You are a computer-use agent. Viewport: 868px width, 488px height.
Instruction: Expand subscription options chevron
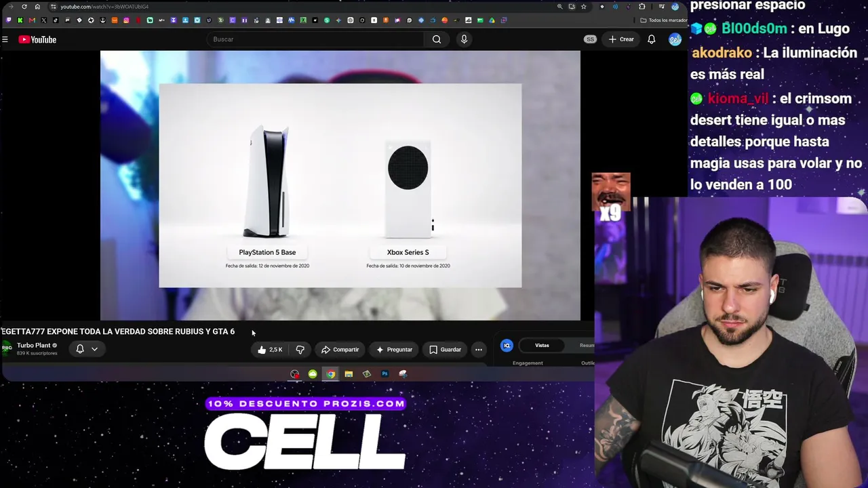point(94,349)
